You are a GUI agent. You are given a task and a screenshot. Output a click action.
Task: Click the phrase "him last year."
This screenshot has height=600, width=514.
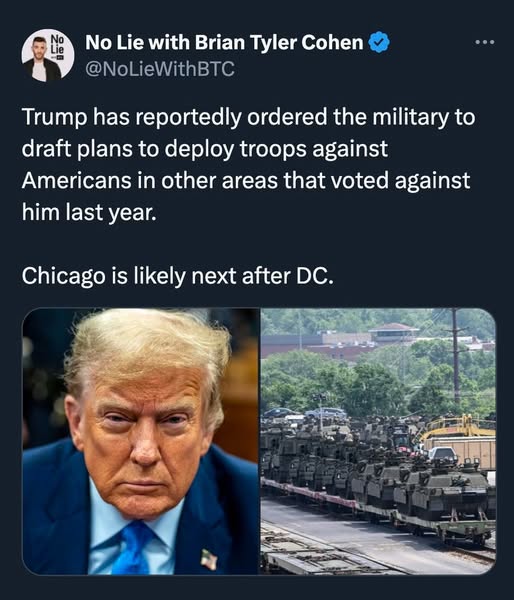click(x=89, y=212)
